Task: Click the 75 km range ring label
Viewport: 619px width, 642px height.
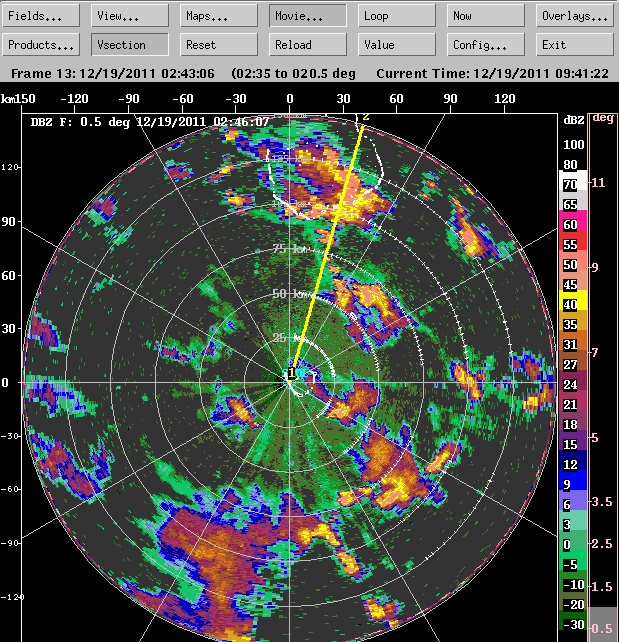Action: point(291,249)
